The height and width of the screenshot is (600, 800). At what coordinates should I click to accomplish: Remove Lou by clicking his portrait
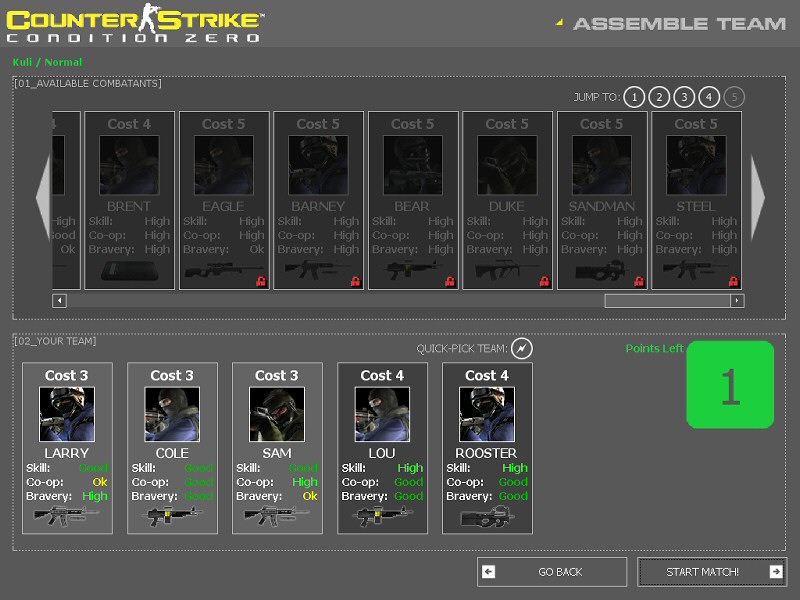tap(382, 414)
